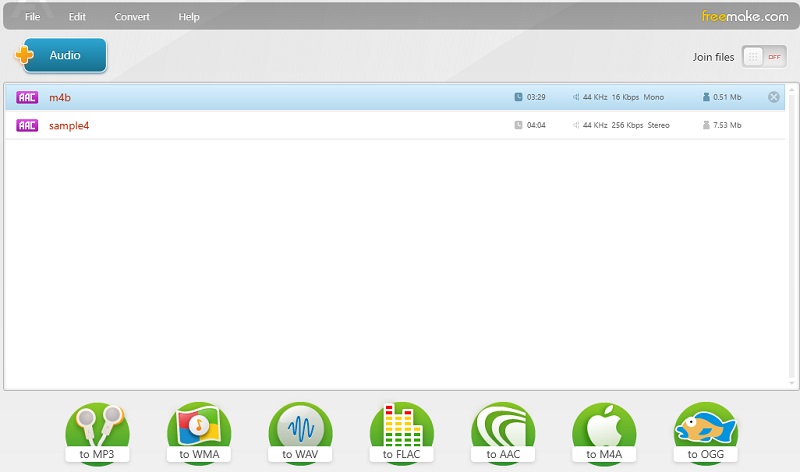The width and height of the screenshot is (800, 472).
Task: Select the m4b file name
Action: coord(60,97)
